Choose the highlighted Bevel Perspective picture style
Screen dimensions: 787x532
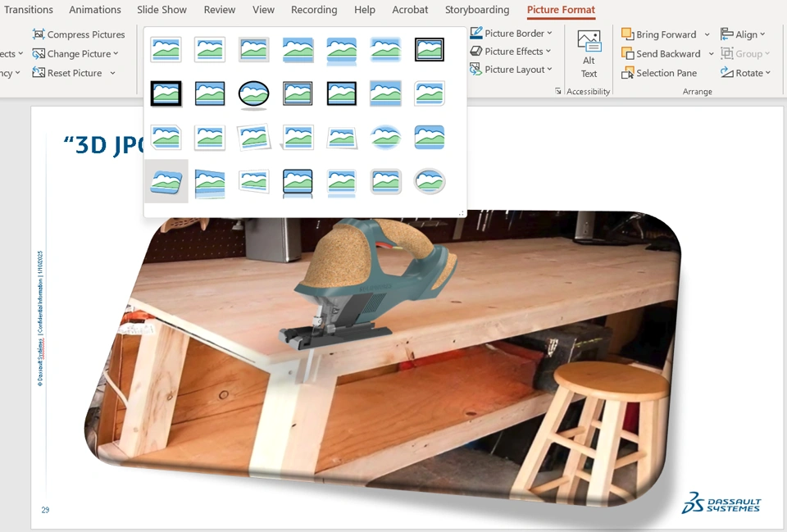tap(166, 181)
